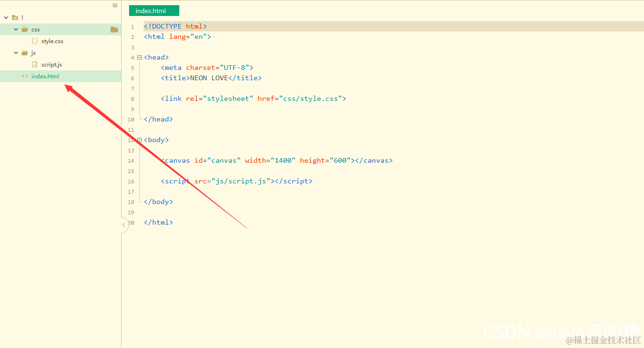Collapse the sidebar with the arrow handle
This screenshot has width=644, height=348.
(124, 225)
